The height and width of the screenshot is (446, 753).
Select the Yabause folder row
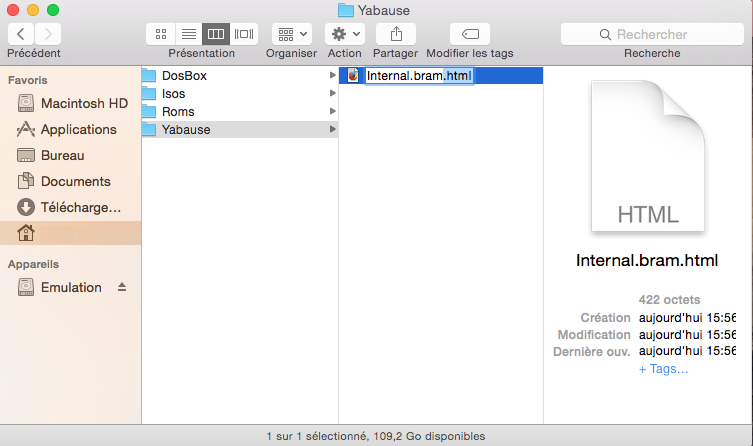[x=239, y=129]
